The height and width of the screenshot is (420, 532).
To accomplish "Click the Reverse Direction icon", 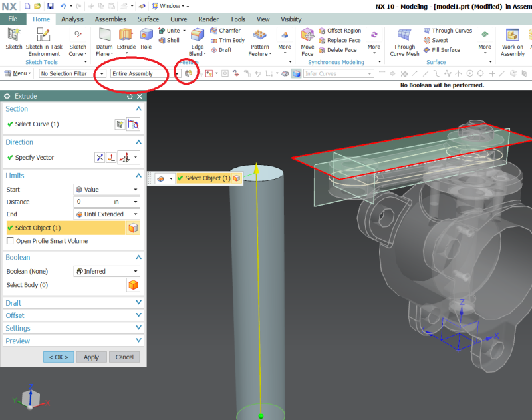I will point(100,158).
